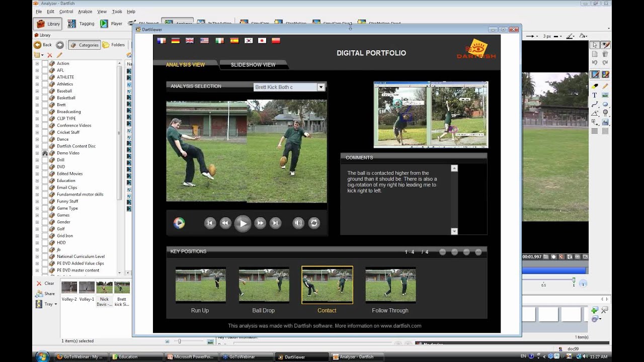Open the Tools menu
Viewport: 644px width, 362px height.
click(117, 12)
